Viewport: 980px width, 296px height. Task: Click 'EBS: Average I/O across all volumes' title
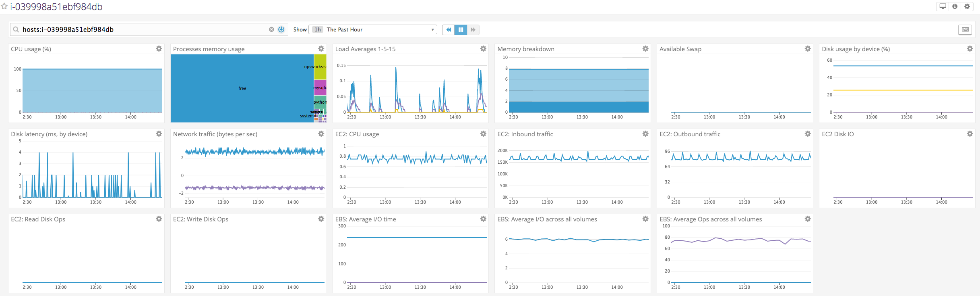click(x=547, y=219)
